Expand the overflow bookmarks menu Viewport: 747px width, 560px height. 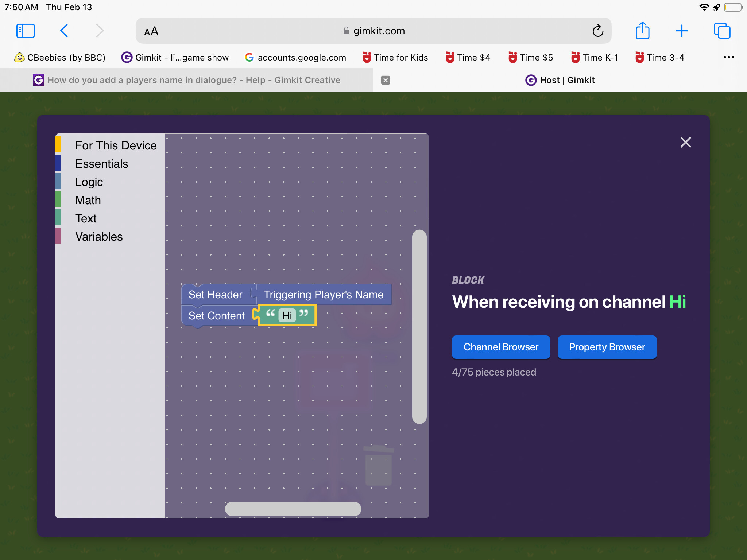729,57
